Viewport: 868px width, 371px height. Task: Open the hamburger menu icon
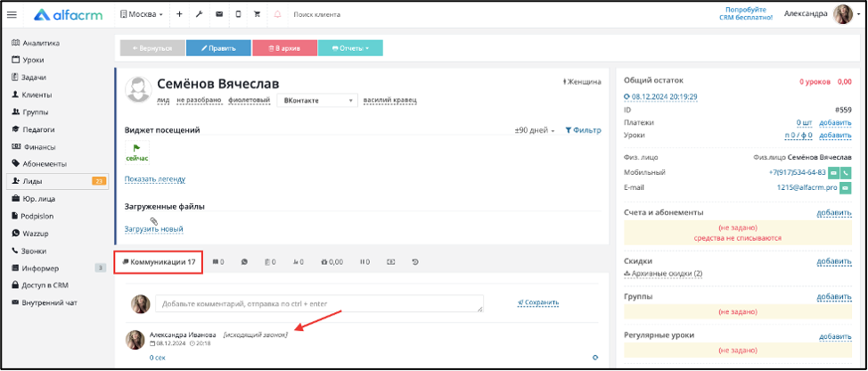[12, 15]
